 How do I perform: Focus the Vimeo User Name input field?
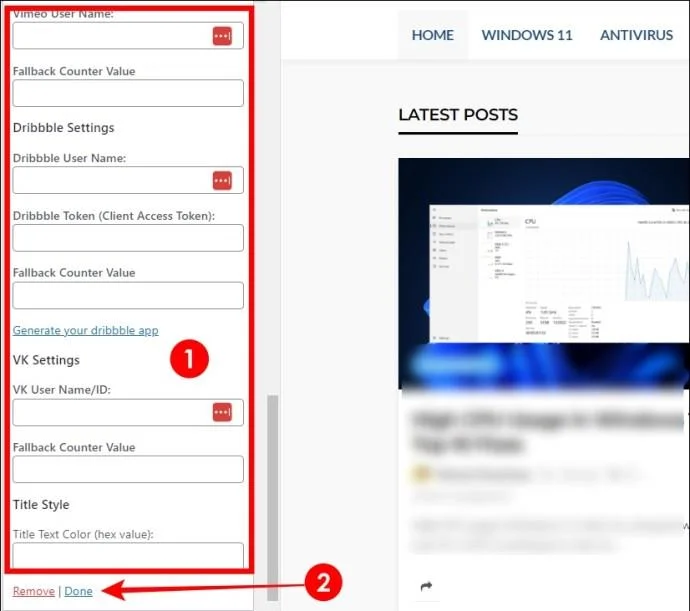coord(128,36)
